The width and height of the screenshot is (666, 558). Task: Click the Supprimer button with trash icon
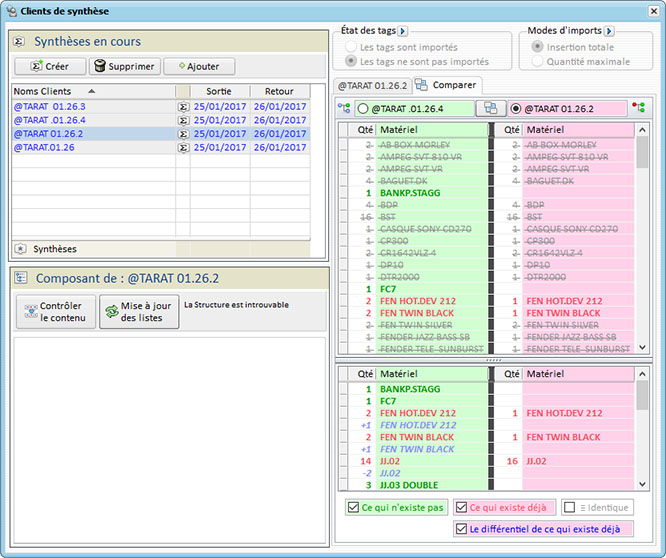(124, 66)
